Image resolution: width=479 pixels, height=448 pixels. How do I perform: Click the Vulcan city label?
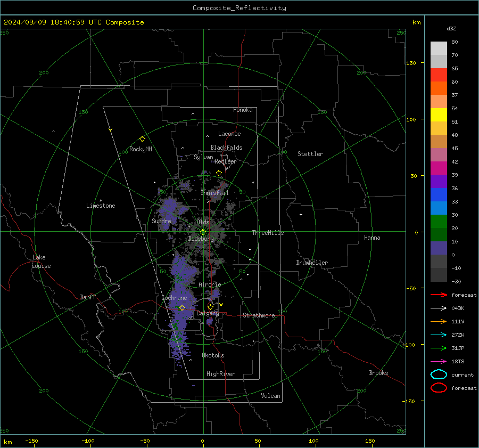click(x=271, y=396)
